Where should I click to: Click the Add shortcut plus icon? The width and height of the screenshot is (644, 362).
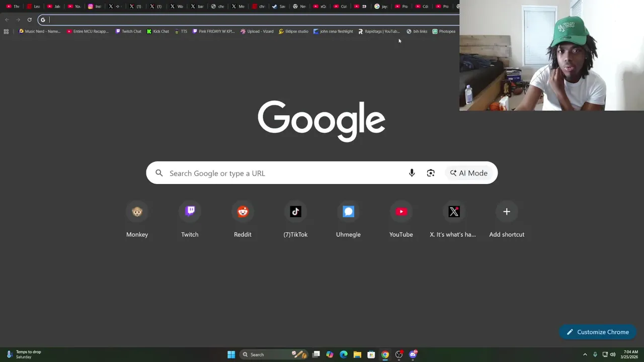pos(507,212)
